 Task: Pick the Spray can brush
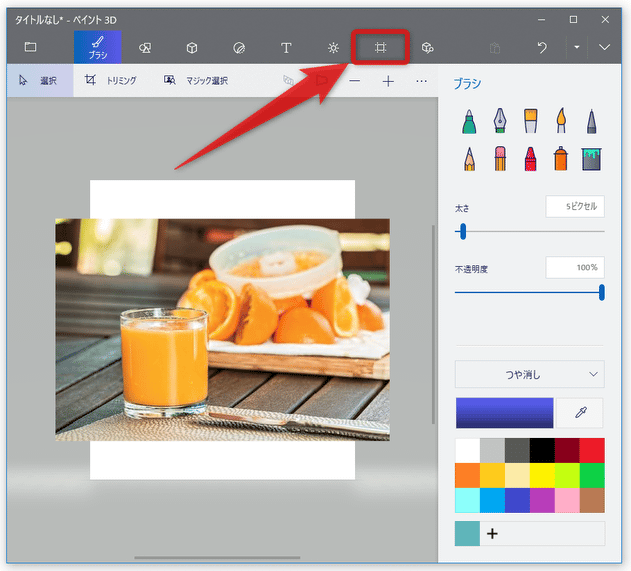[561, 159]
